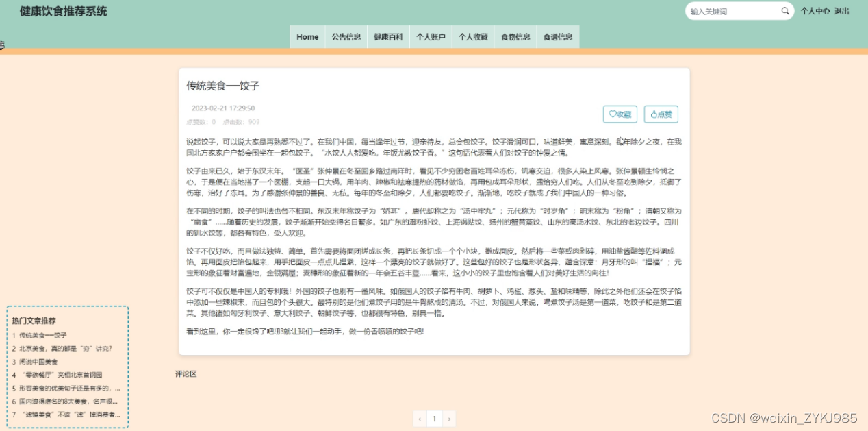This screenshot has height=431, width=868.
Task: Click page number 1 in the pagination
Action: click(434, 419)
